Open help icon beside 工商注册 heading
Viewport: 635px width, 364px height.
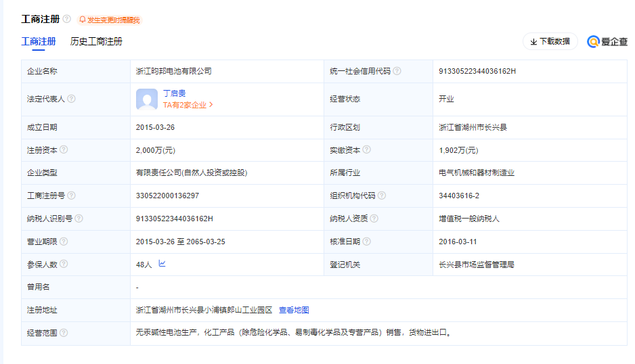coord(67,19)
